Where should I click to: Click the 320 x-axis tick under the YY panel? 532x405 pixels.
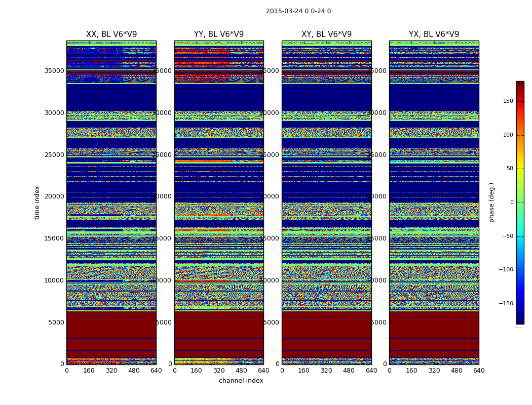(x=219, y=371)
